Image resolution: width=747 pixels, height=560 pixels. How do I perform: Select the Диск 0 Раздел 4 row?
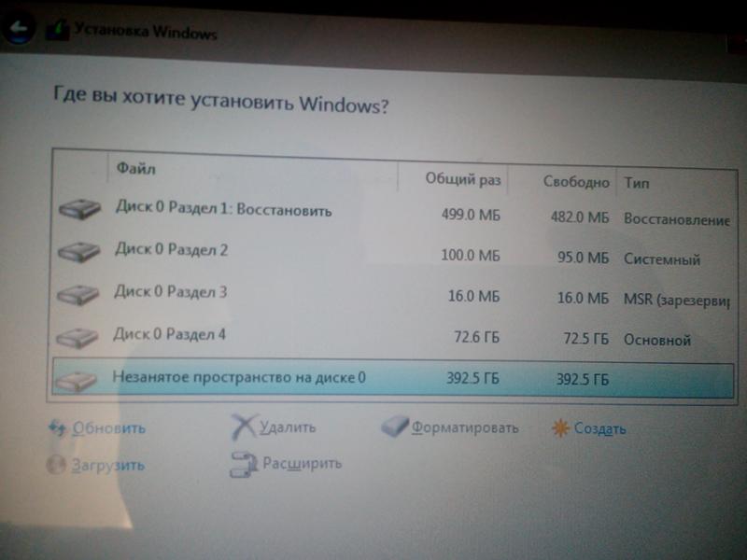click(392, 337)
